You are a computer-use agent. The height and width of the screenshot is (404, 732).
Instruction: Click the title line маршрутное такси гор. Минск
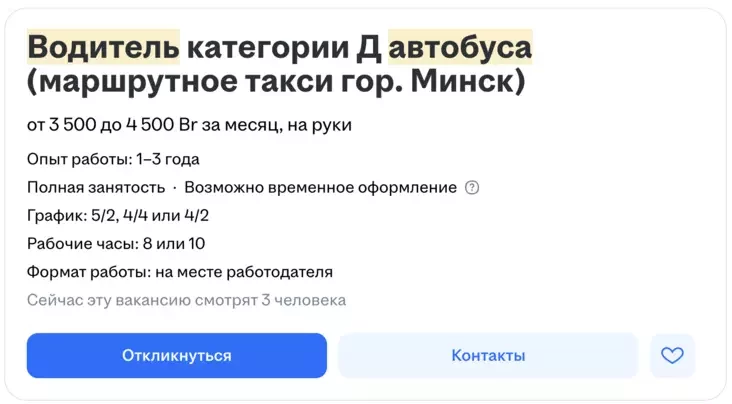click(276, 82)
